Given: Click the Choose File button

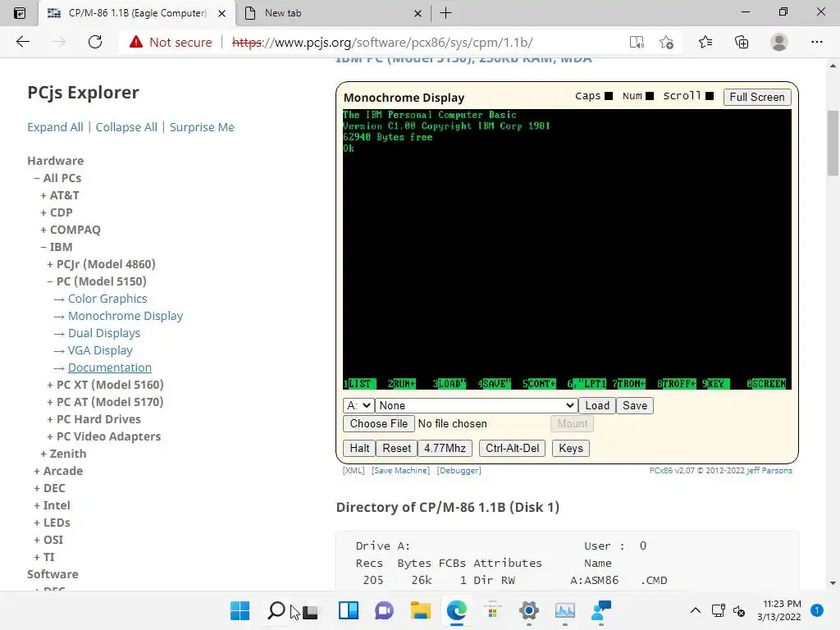Looking at the screenshot, I should click(x=379, y=424).
